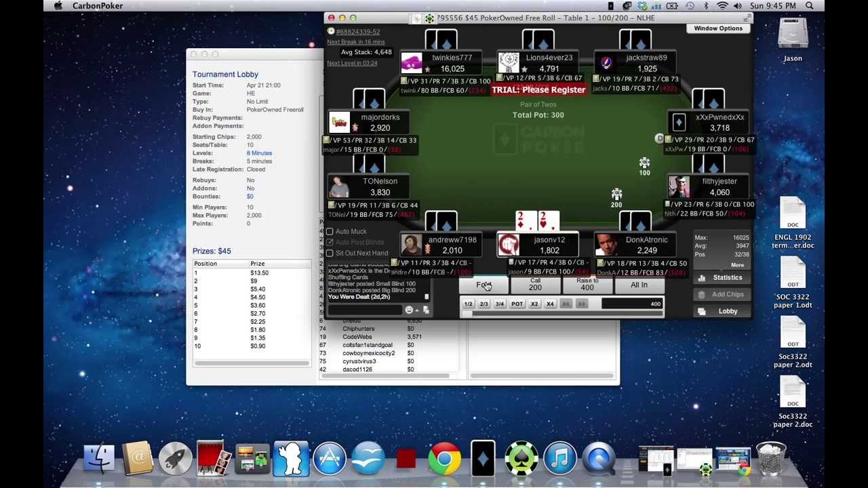Viewport: 868px width, 488px height.
Task: Click the Raise to 400 button
Action: (x=587, y=285)
